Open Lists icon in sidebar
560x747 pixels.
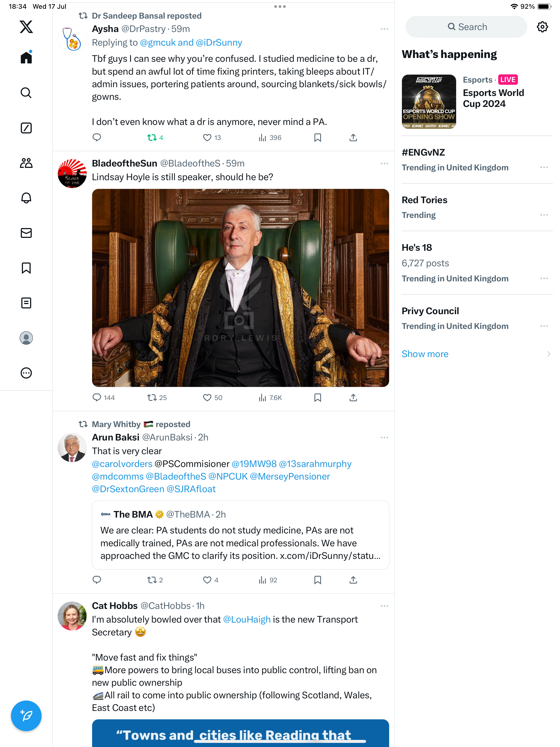(x=26, y=303)
